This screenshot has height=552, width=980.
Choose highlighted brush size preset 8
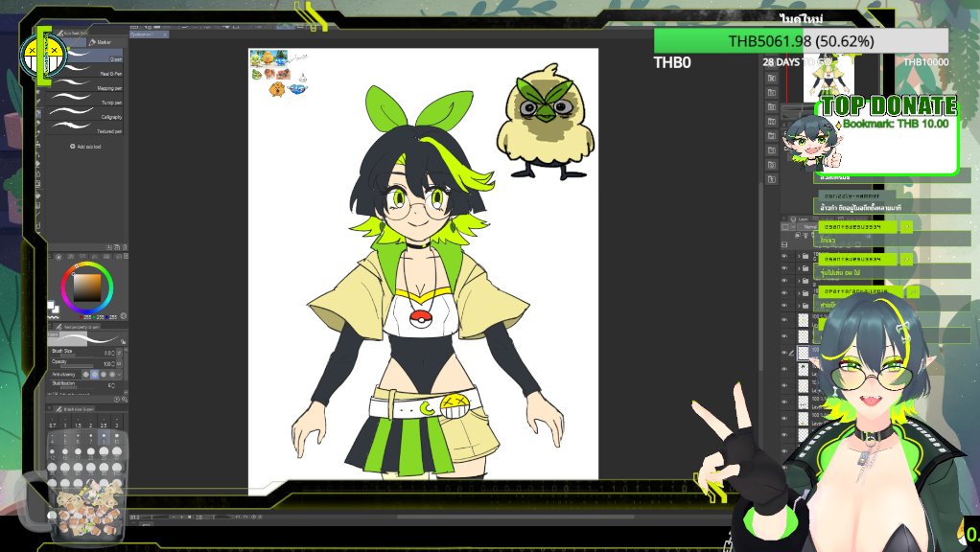point(104,436)
